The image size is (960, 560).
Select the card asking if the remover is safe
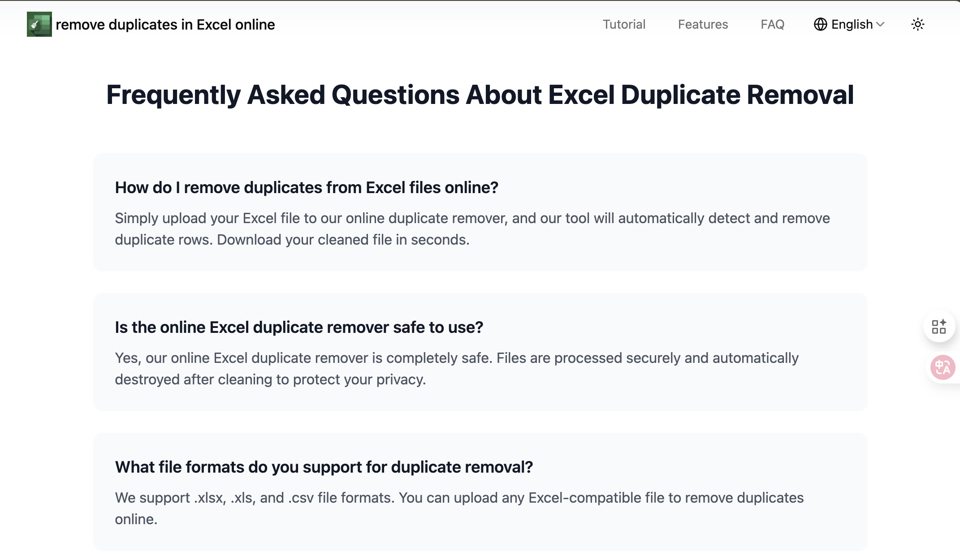(x=299, y=327)
